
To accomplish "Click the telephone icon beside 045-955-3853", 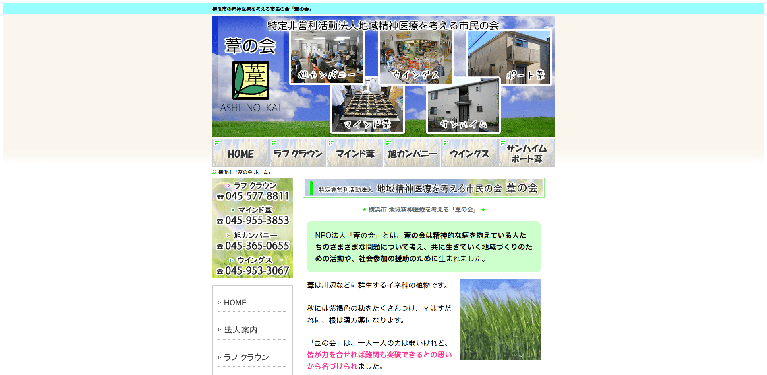I will pyautogui.click(x=221, y=221).
